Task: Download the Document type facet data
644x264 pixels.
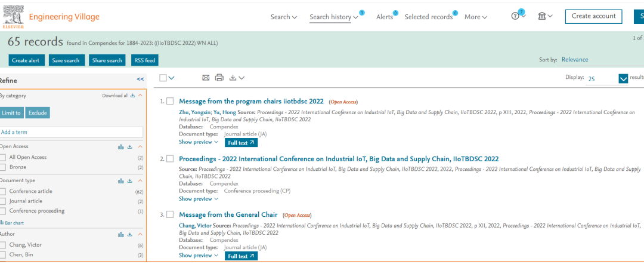Action: click(130, 181)
